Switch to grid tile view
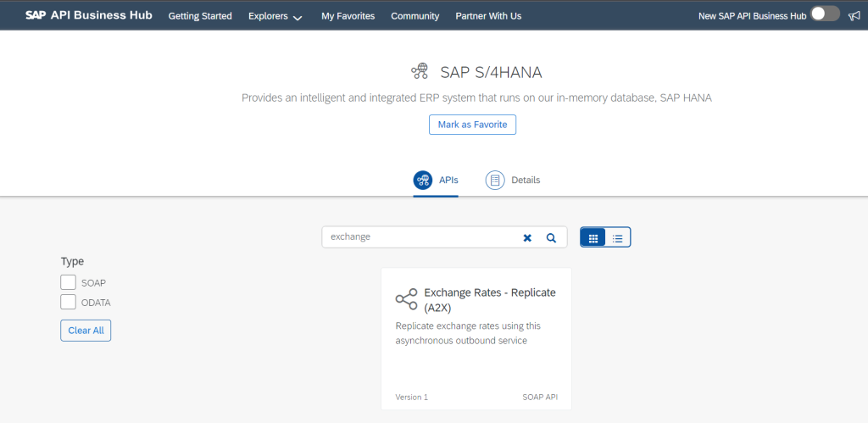Viewport: 868px width, 423px height. tap(593, 239)
